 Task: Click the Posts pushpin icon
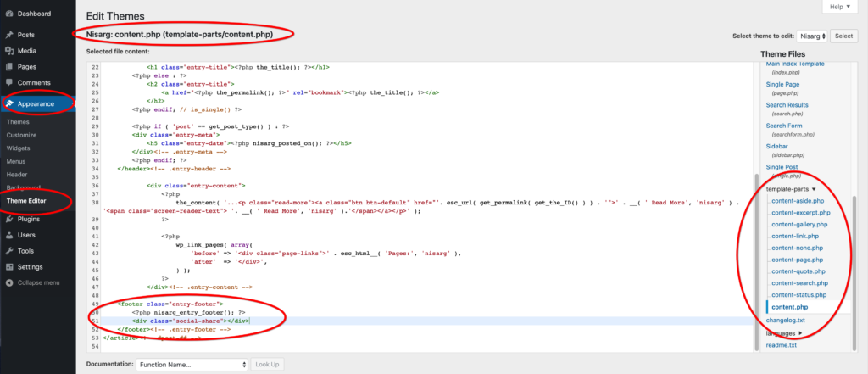click(x=9, y=35)
